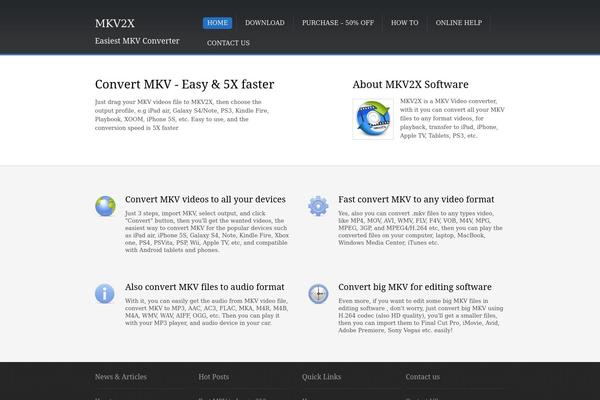Click the News & Articles footer heading
Image resolution: width=600 pixels, height=400 pixels.
click(121, 377)
